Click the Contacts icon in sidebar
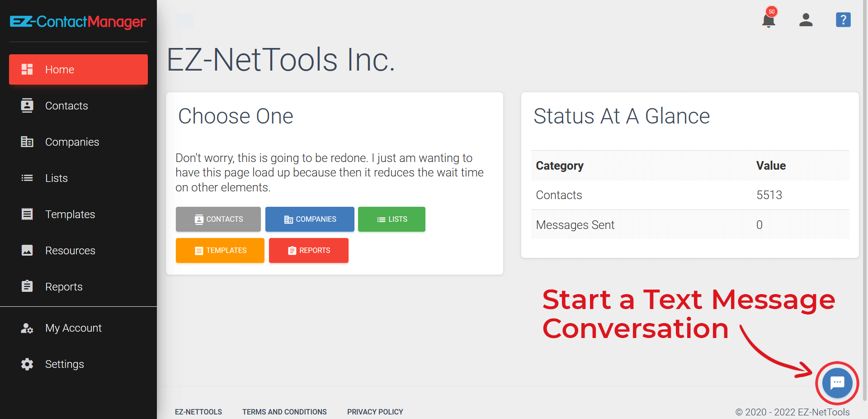868x419 pixels. 27,105
